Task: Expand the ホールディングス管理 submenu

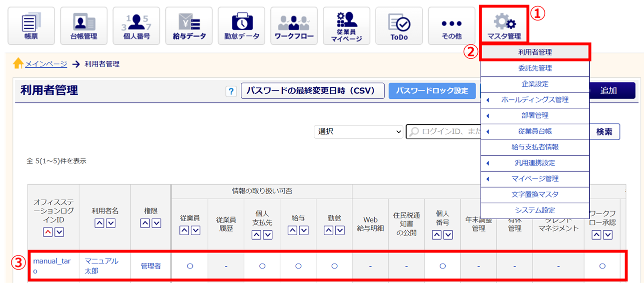Action: 535,100
